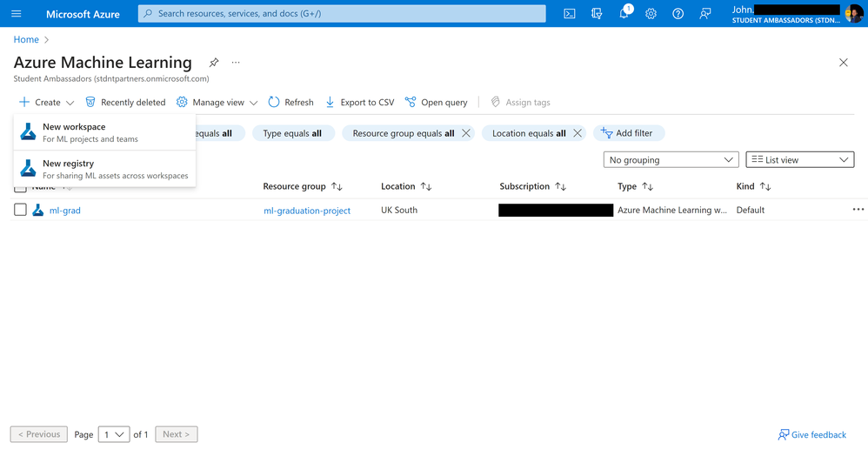Viewport: 868px width, 456px height.
Task: Remove the Location equals all filter
Action: click(x=578, y=133)
